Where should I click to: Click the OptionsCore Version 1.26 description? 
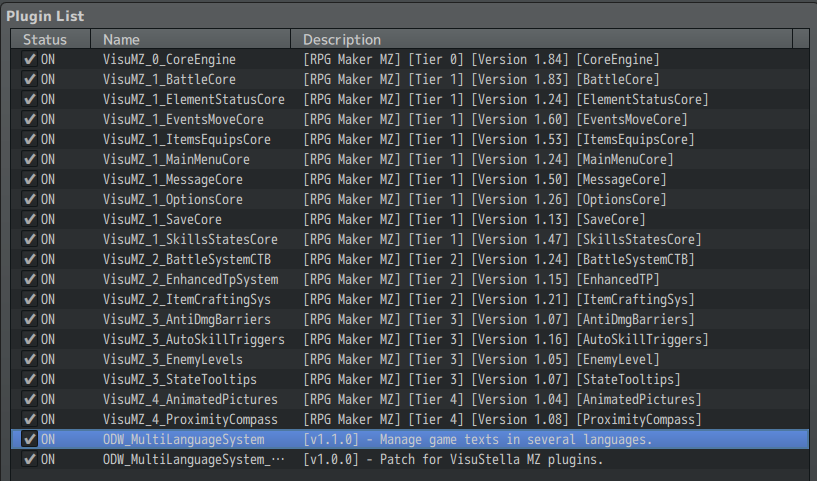pos(485,199)
